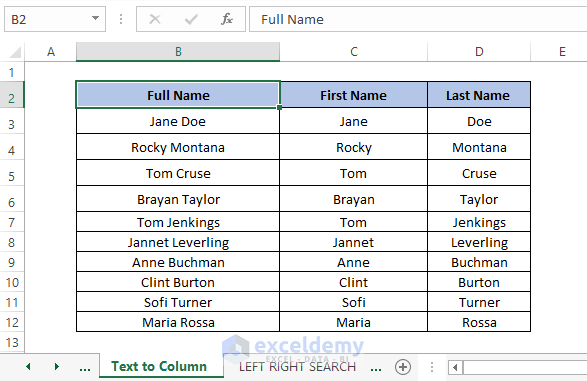Click the horizontal scrollbar left arrow
The width and height of the screenshot is (587, 381).
(x=455, y=367)
